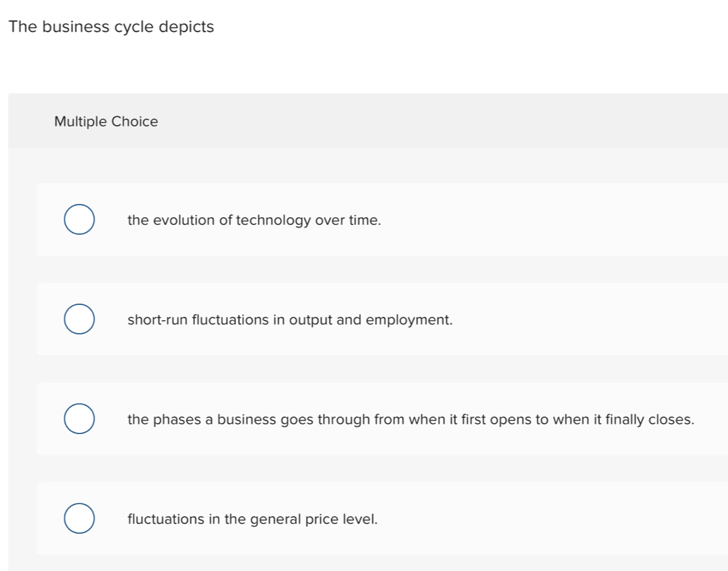Click the word "technology" in the first answer
728x571 pixels.
pyautogui.click(x=273, y=220)
